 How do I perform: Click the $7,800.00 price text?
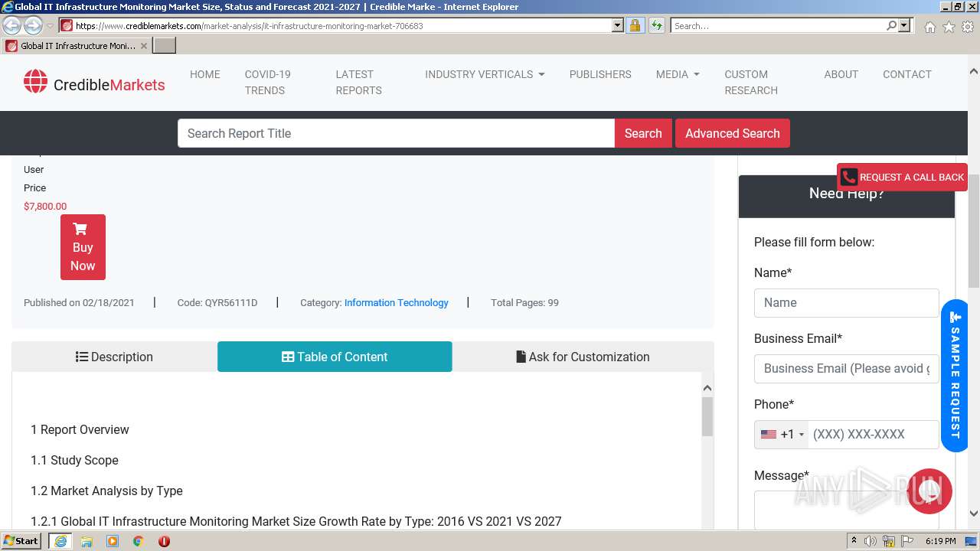click(x=45, y=207)
